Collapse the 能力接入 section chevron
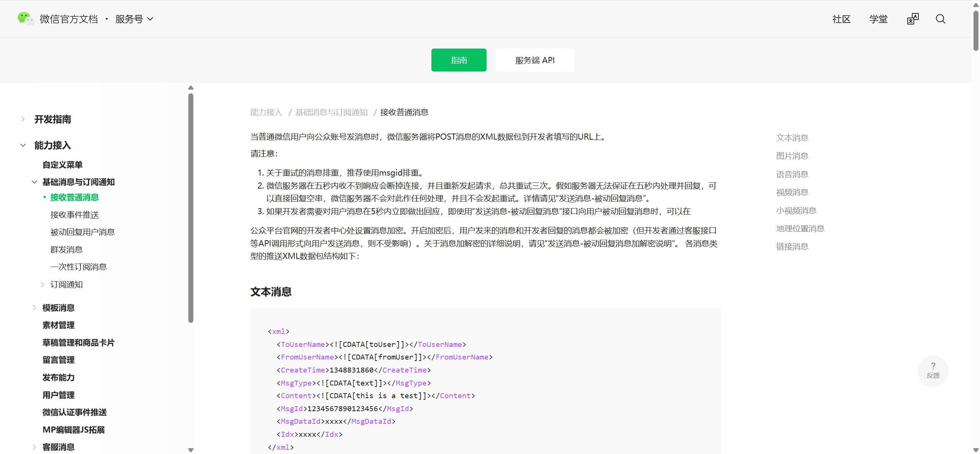The image size is (980, 454). (x=23, y=145)
